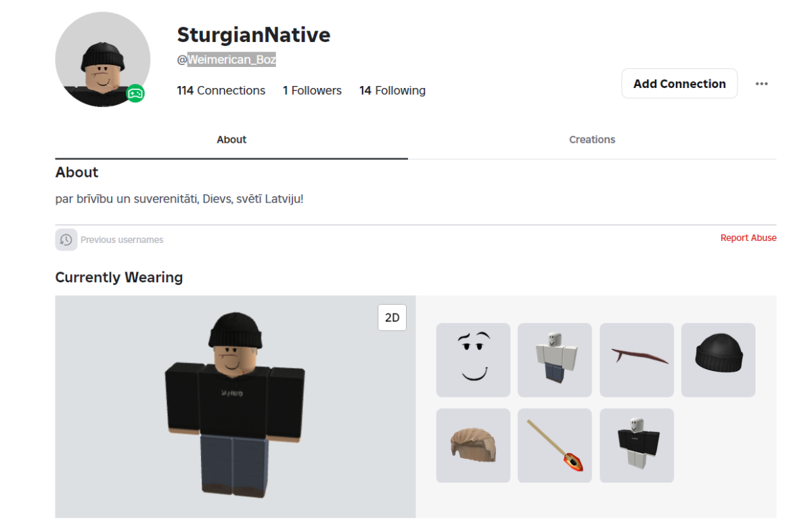812x522 pixels.
Task: Click the Previous usernames history icon
Action: tap(66, 240)
